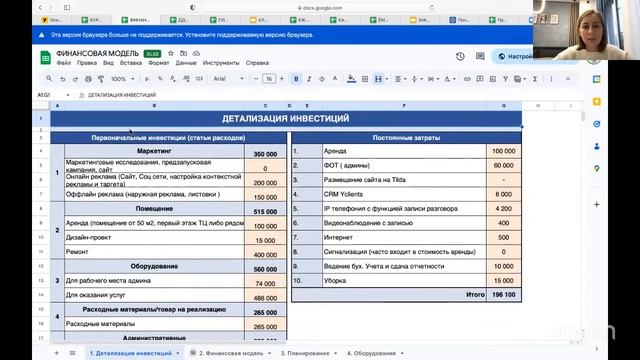Open the Keep side panel icon
The height and width of the screenshot is (360, 640).
596,101
